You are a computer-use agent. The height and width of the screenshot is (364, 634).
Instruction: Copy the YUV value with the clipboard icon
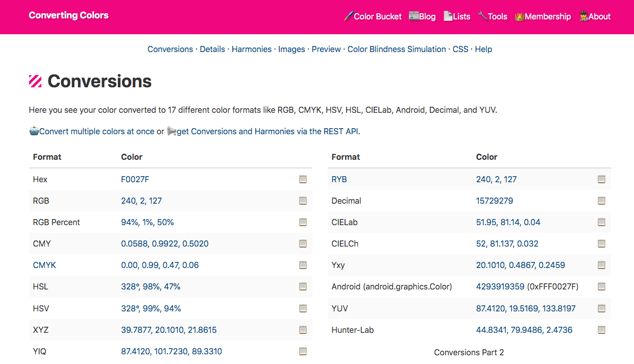tap(601, 308)
